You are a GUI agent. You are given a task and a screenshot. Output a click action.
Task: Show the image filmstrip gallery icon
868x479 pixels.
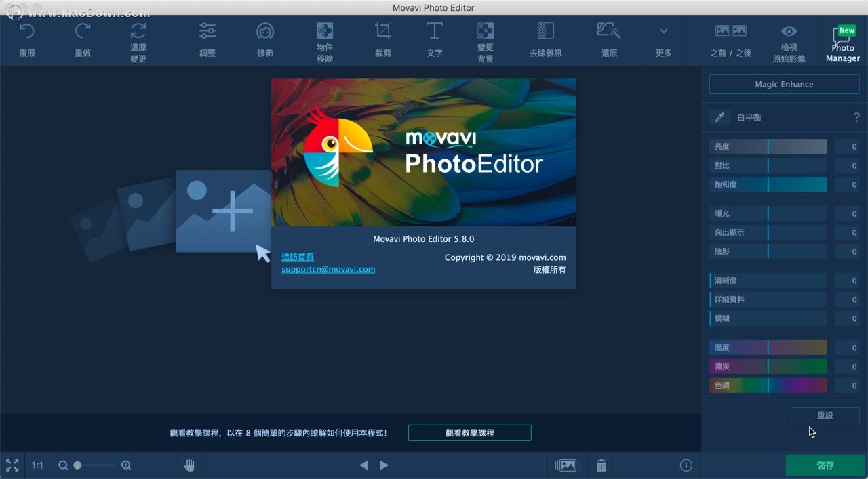pyautogui.click(x=568, y=465)
